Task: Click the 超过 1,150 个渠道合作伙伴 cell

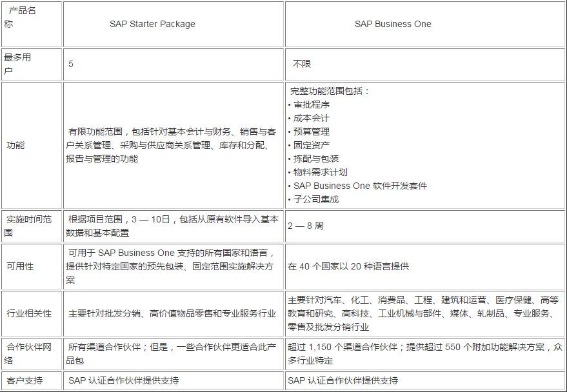Action: coord(425,354)
